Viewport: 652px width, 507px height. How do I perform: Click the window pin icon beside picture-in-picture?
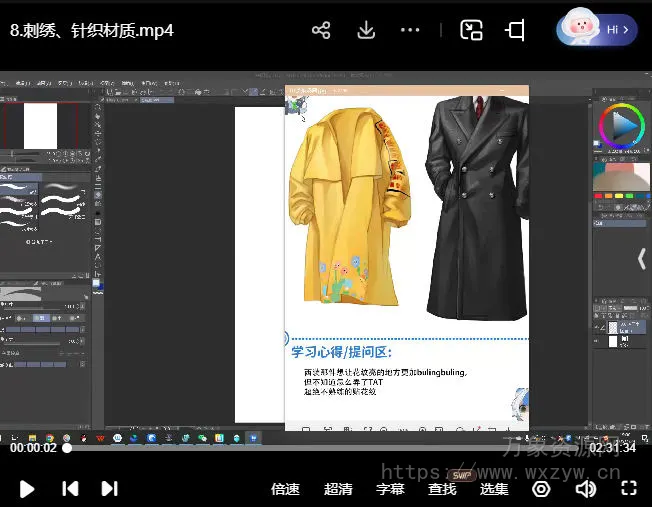pos(515,30)
